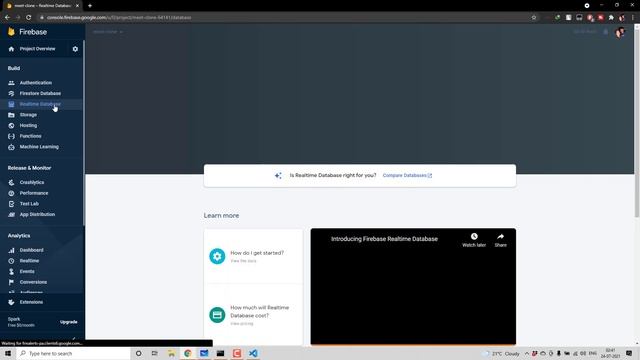Open Visual Studio Code from taskbar

click(253, 353)
